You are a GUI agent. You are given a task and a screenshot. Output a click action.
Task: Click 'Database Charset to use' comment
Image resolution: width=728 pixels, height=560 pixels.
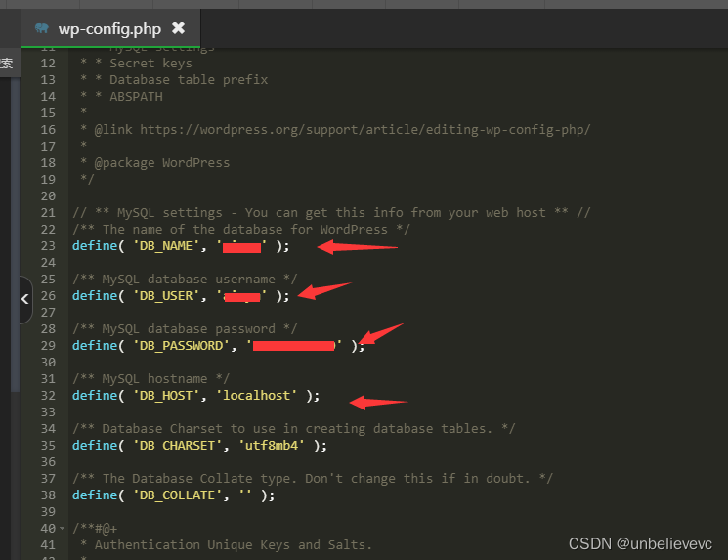click(x=294, y=428)
